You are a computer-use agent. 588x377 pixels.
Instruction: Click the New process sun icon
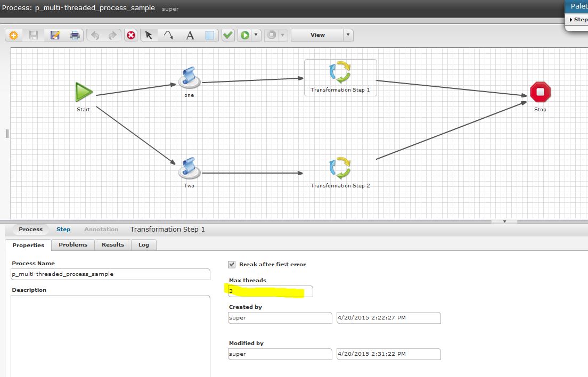tap(14, 35)
